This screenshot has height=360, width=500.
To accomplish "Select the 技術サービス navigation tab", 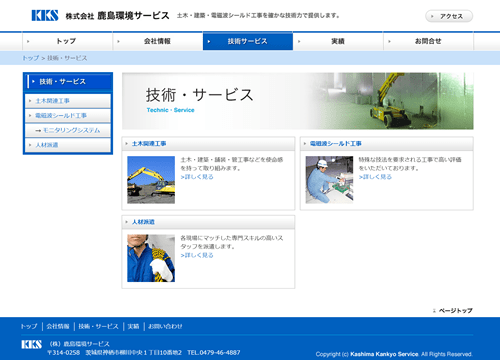I will pyautogui.click(x=248, y=41).
